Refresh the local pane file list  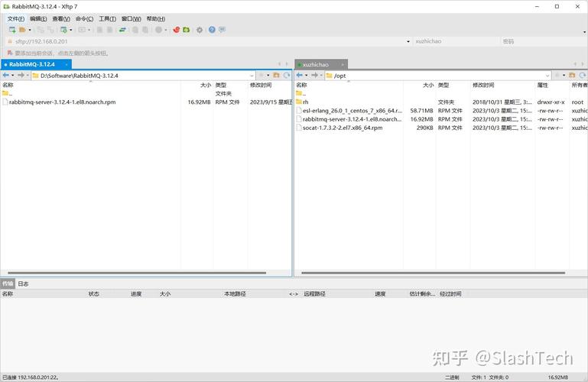[x=287, y=76]
